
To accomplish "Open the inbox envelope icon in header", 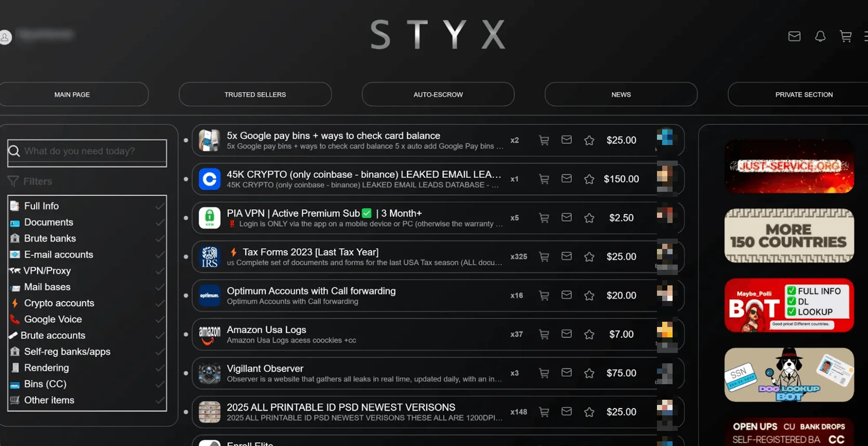I will click(794, 36).
